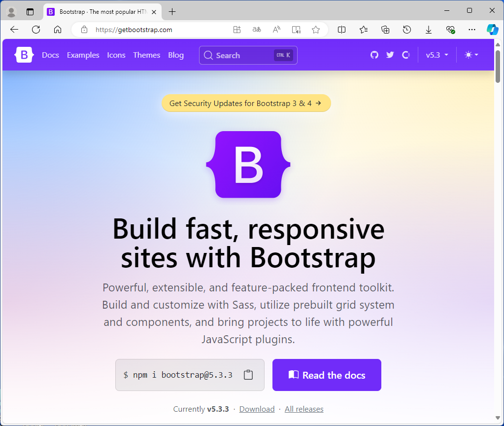The width and height of the screenshot is (504, 426).
Task: Open Settings and more menu
Action: tap(472, 30)
